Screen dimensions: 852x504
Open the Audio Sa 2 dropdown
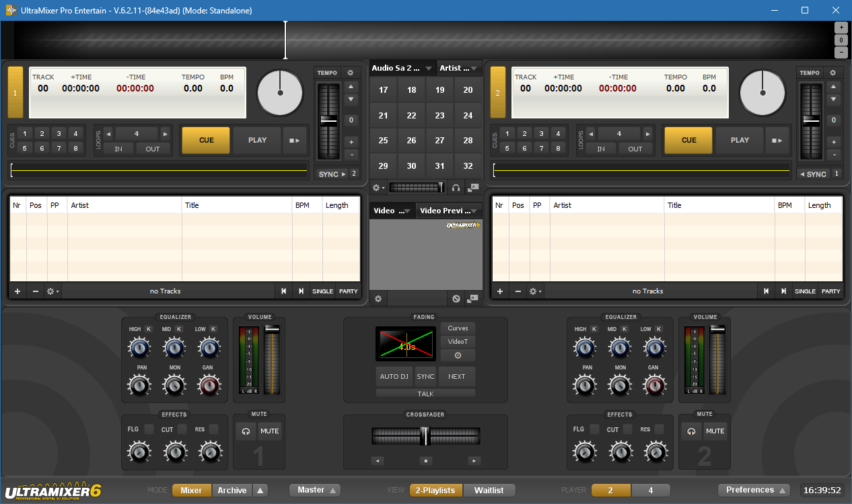point(402,68)
